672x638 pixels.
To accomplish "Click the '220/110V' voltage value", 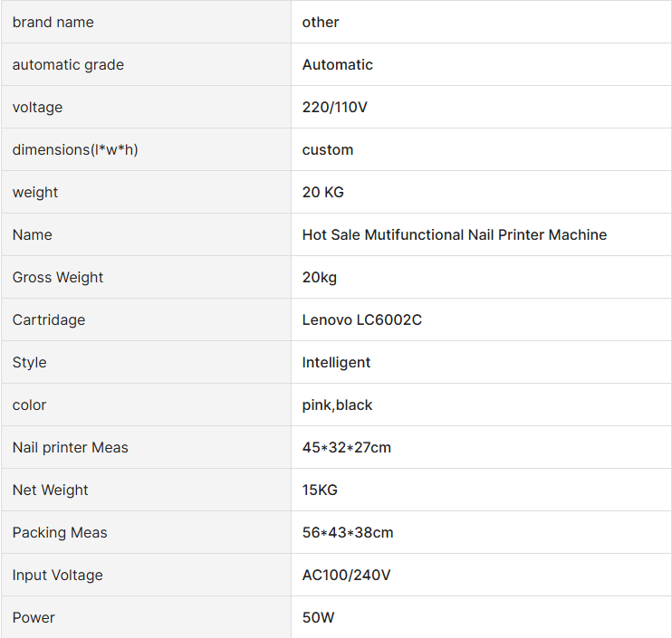I will [x=335, y=107].
